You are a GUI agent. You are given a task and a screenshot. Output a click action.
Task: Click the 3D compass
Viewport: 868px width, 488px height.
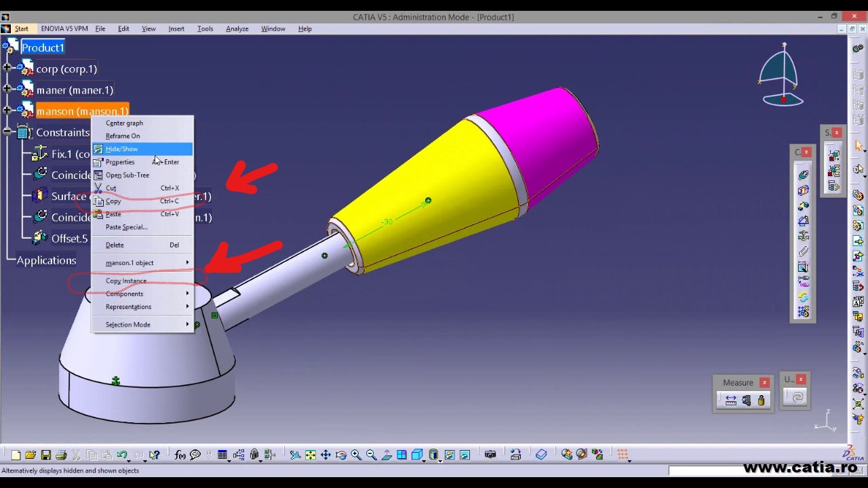coord(782,75)
